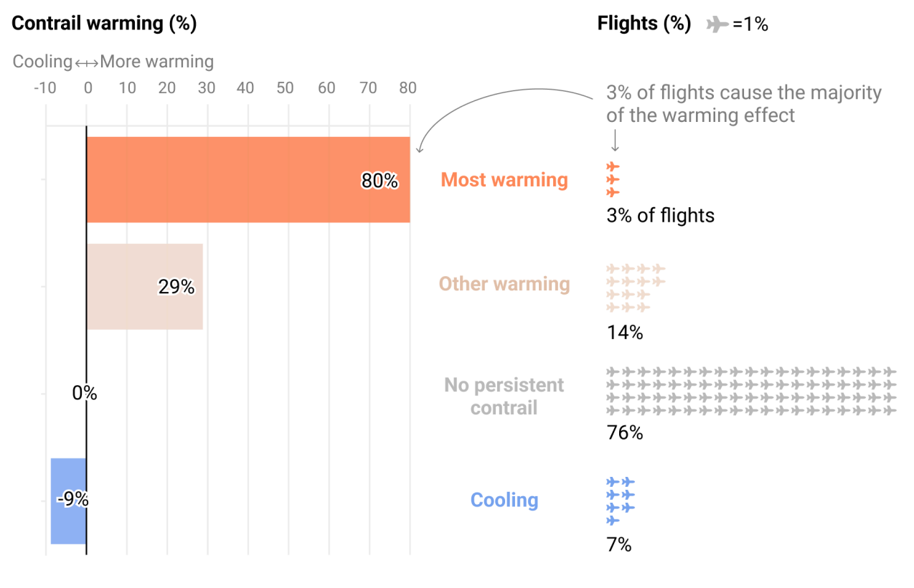Click the blue "Cooling" category label
The width and height of the screenshot is (914, 588).
504,500
